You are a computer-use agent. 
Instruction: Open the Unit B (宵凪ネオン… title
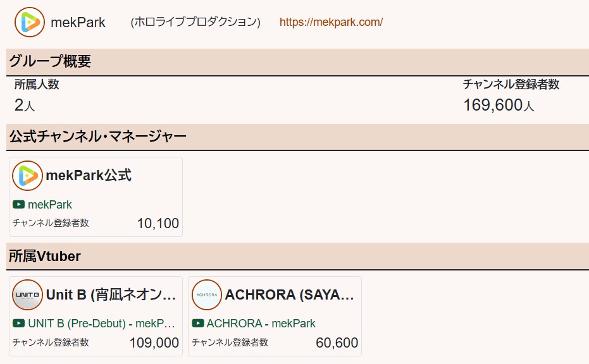click(111, 294)
